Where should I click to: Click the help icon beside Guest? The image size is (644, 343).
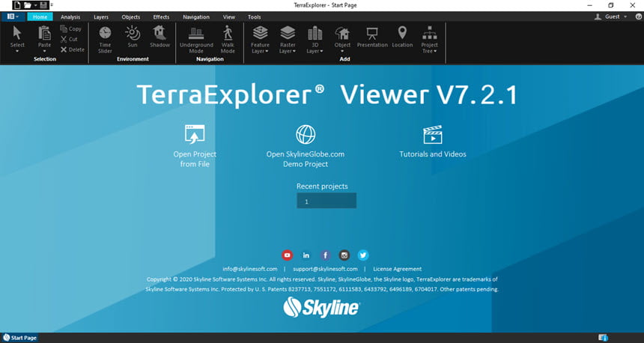coord(638,16)
